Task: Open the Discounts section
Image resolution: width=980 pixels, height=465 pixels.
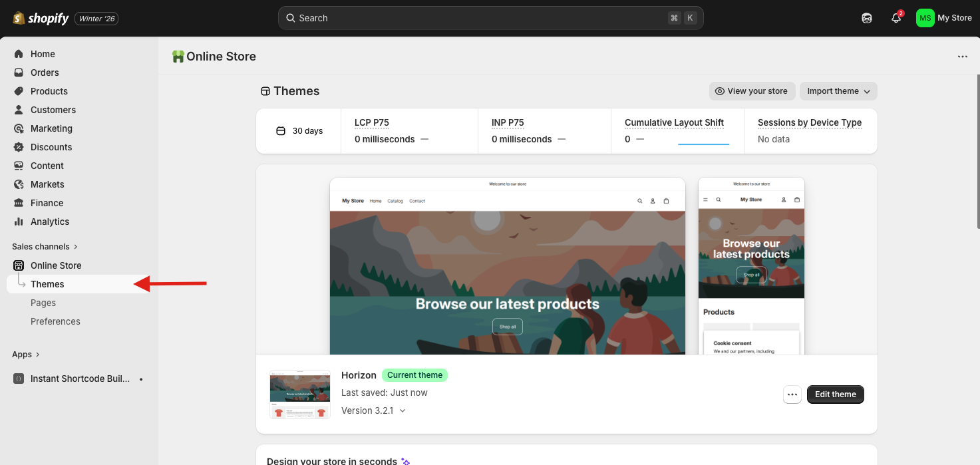Action: tap(51, 147)
